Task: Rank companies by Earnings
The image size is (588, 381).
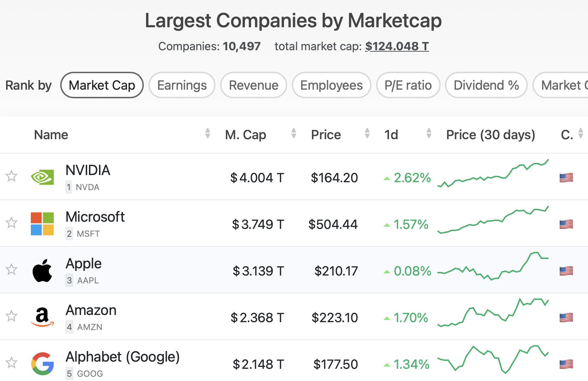Action: pyautogui.click(x=182, y=85)
